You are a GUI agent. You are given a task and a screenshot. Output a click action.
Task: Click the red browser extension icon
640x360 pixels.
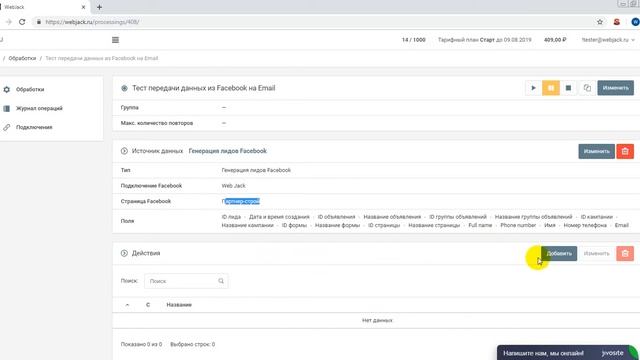(616, 22)
